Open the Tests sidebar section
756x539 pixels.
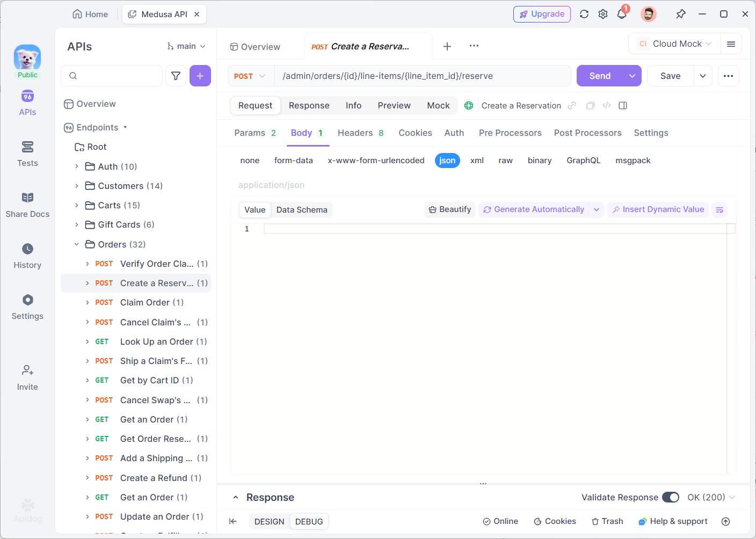point(27,154)
